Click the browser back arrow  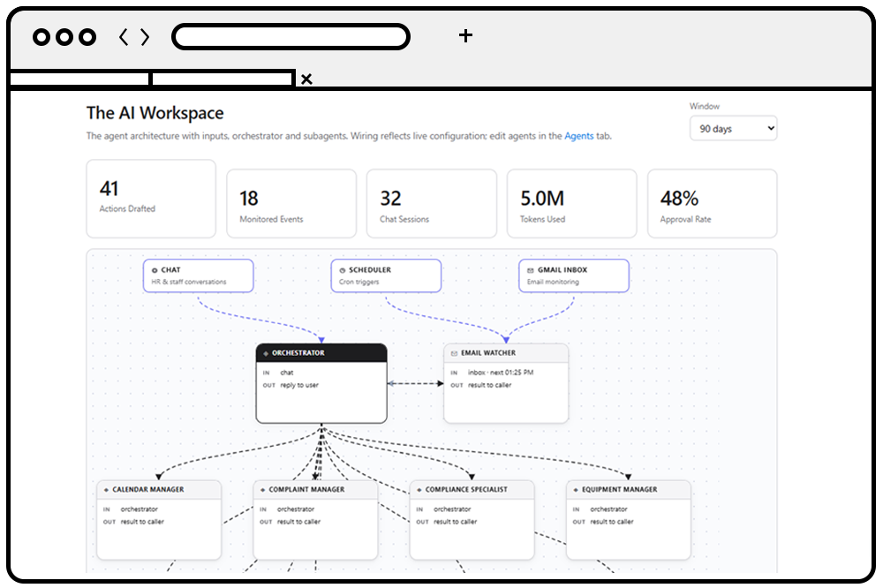pyautogui.click(x=124, y=37)
